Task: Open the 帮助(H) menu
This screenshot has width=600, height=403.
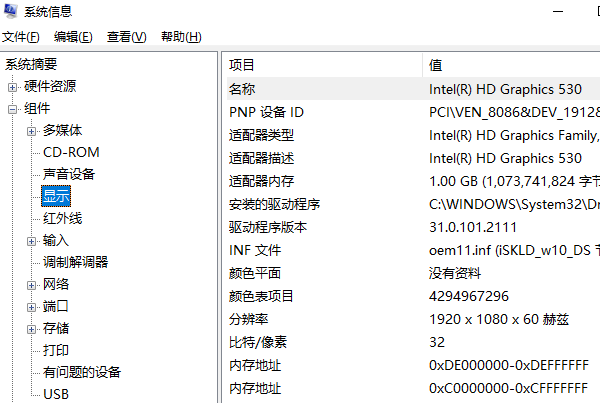Action: coord(181,37)
